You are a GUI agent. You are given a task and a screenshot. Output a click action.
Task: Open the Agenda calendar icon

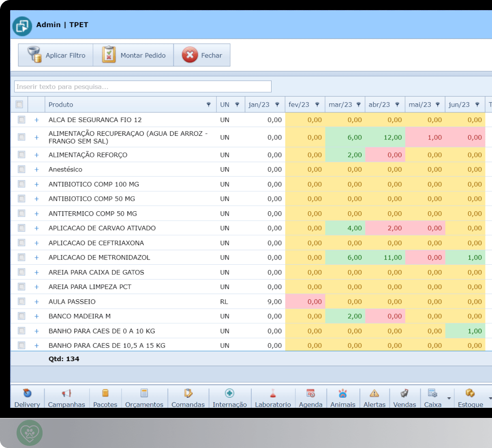(310, 393)
